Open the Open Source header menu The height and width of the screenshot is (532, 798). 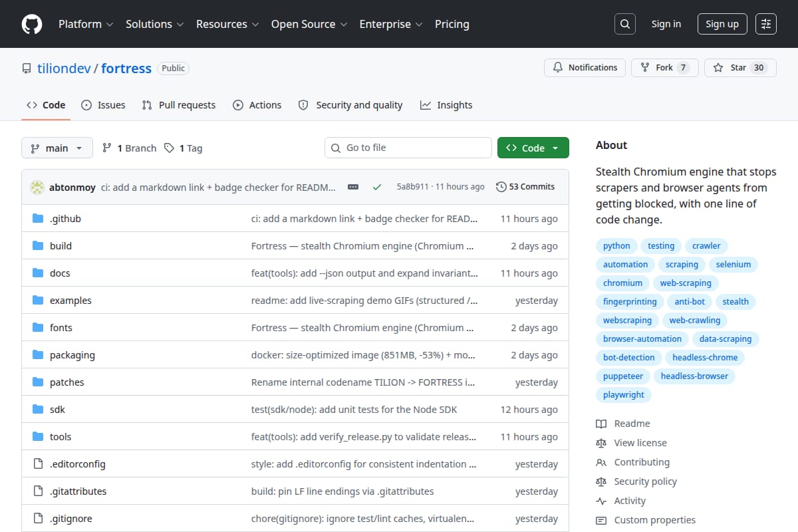[x=309, y=24]
